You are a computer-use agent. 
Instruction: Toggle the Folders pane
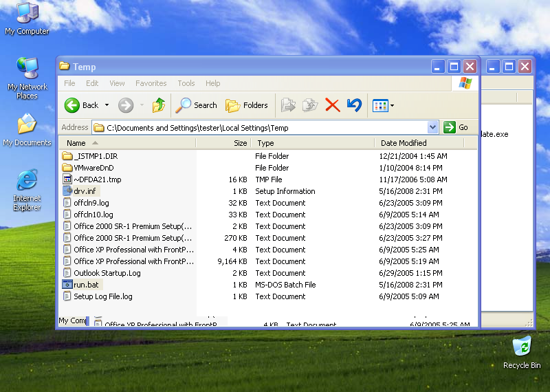pos(246,105)
